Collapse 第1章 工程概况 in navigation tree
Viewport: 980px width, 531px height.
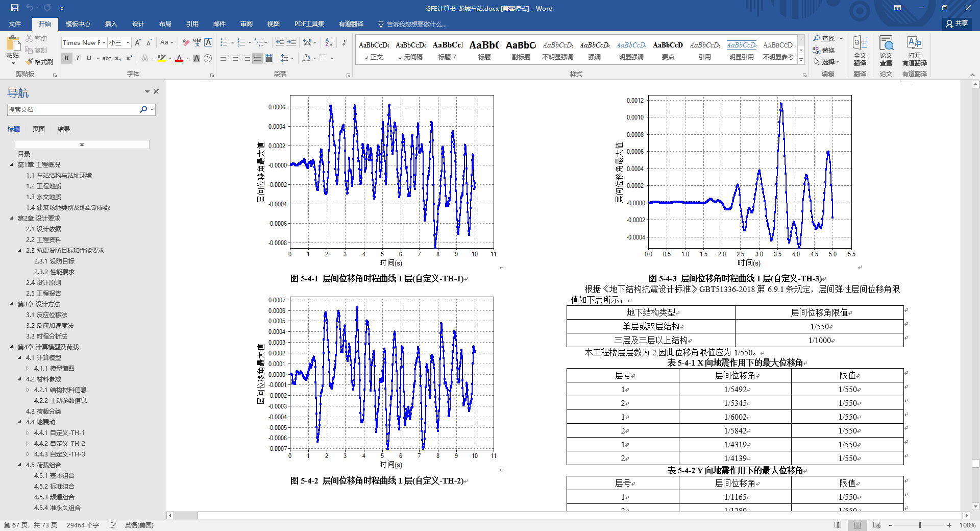[x=11, y=164]
